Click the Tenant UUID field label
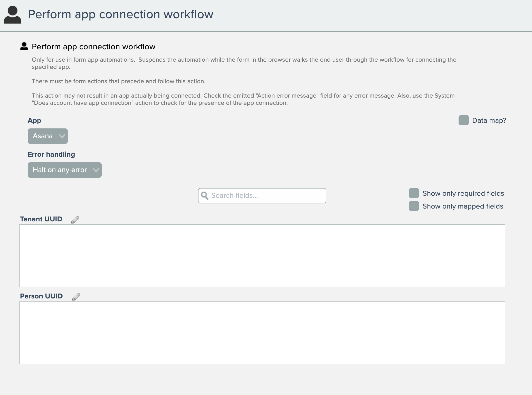532x395 pixels. pyautogui.click(x=41, y=219)
